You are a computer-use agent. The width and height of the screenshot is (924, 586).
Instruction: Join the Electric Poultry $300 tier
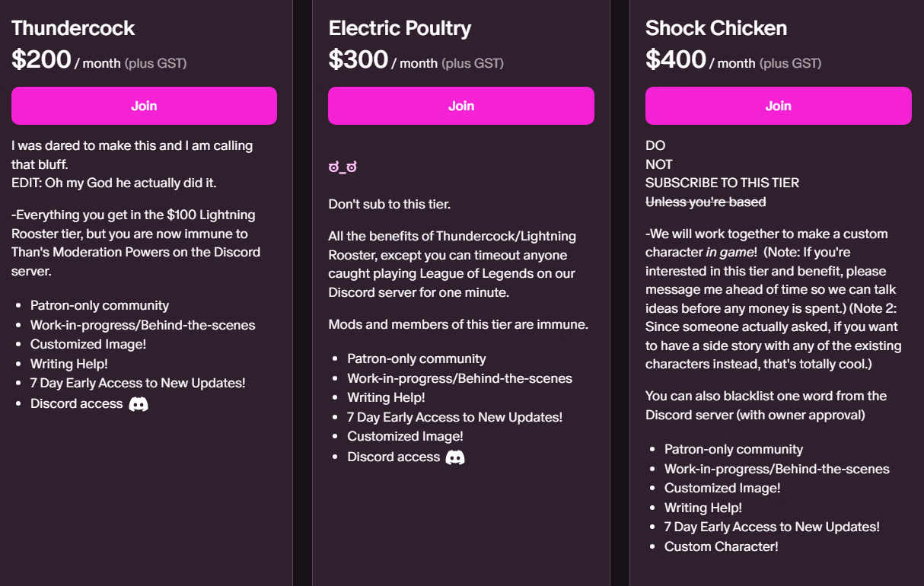pyautogui.click(x=460, y=106)
